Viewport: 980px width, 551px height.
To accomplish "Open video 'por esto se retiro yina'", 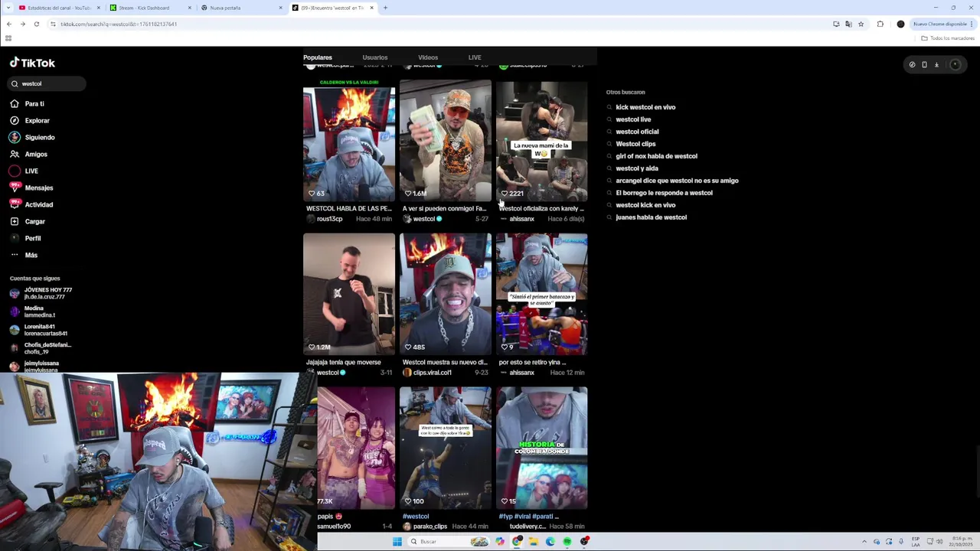I will pyautogui.click(x=541, y=295).
